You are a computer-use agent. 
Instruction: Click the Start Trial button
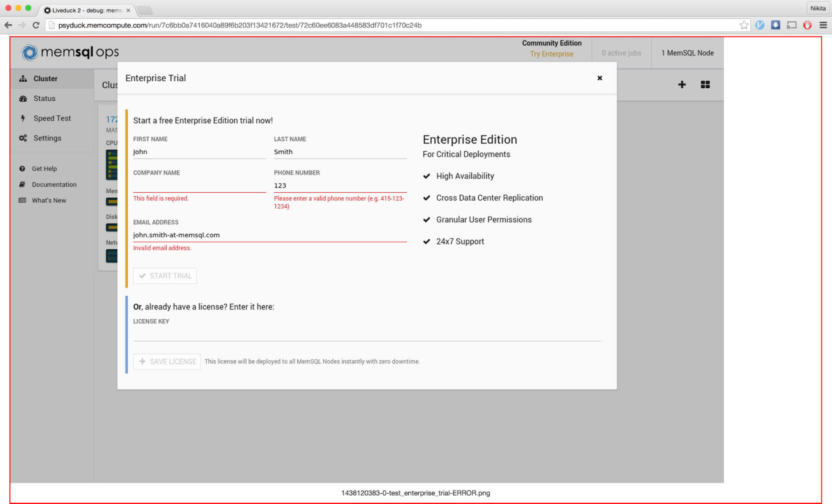pos(165,276)
